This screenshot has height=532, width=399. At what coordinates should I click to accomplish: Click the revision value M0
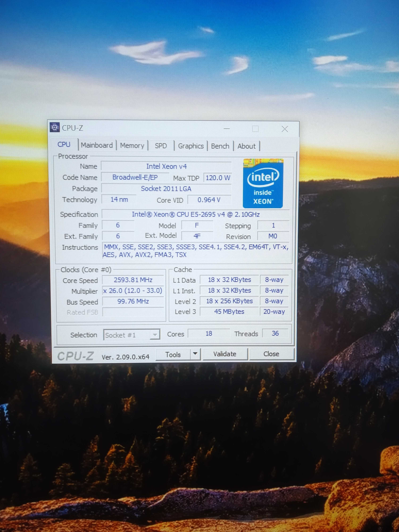pyautogui.click(x=273, y=236)
